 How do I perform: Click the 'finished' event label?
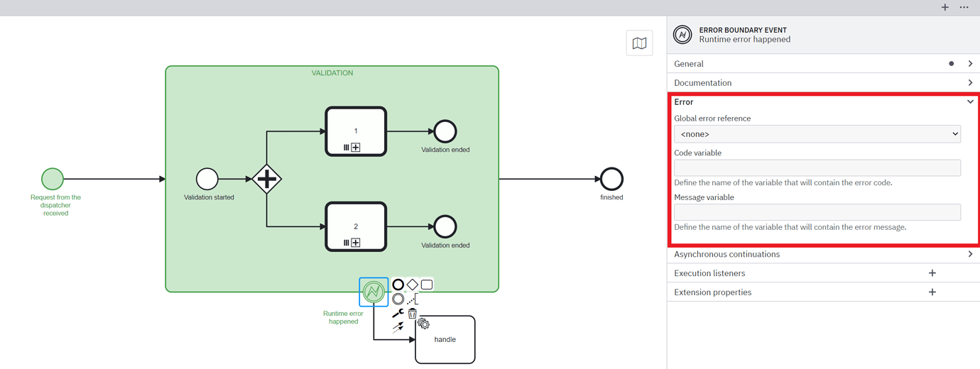pos(611,197)
